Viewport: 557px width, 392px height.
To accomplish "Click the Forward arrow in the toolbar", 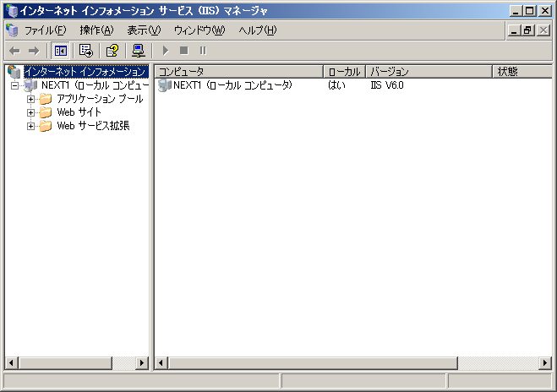I will [34, 51].
